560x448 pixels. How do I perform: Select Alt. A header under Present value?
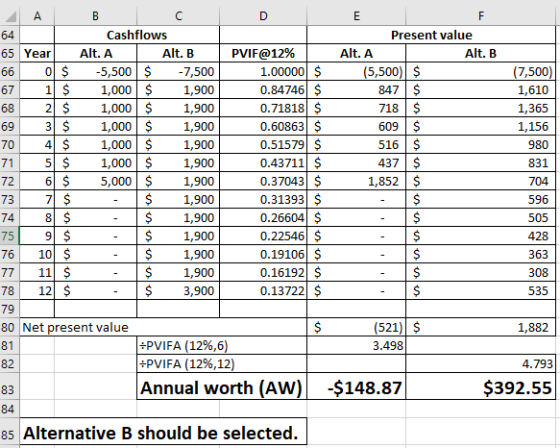356,54
